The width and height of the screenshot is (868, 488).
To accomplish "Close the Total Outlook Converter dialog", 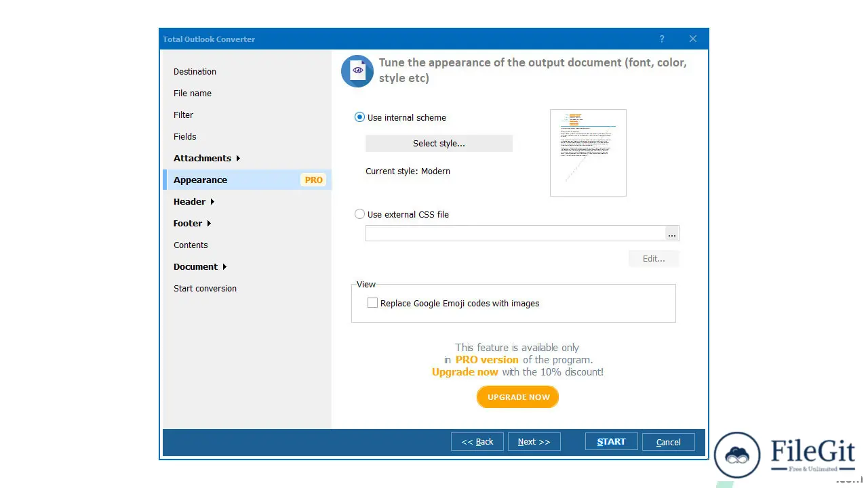I will [693, 39].
